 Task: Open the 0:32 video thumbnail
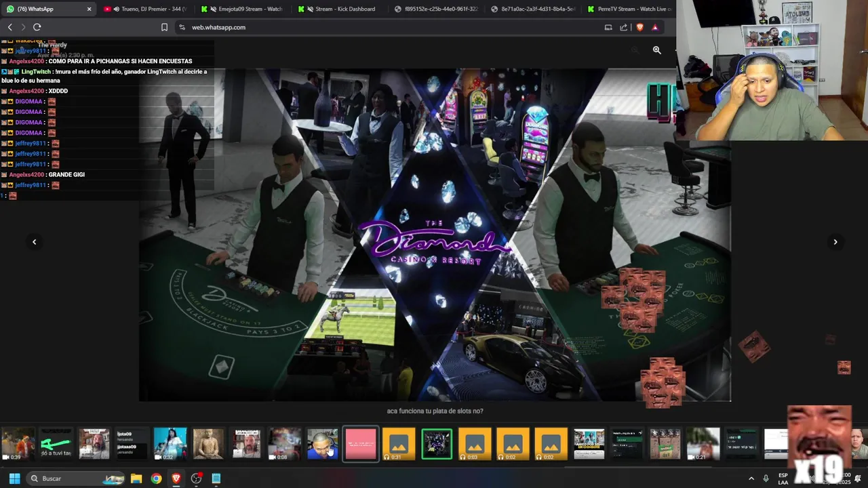170,444
